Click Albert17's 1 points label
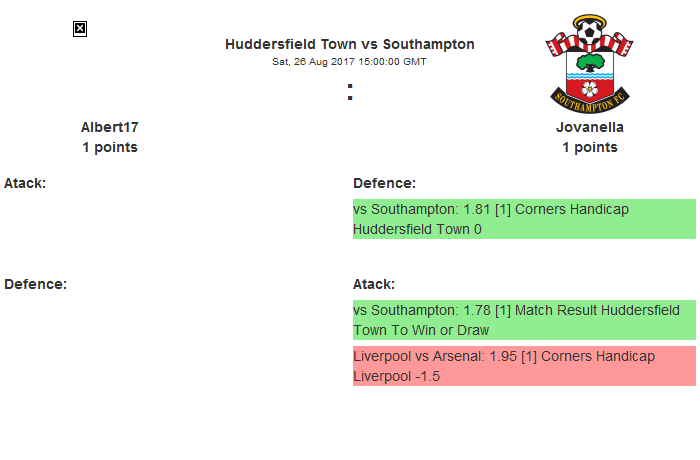This screenshot has height=460, width=700. click(x=109, y=147)
